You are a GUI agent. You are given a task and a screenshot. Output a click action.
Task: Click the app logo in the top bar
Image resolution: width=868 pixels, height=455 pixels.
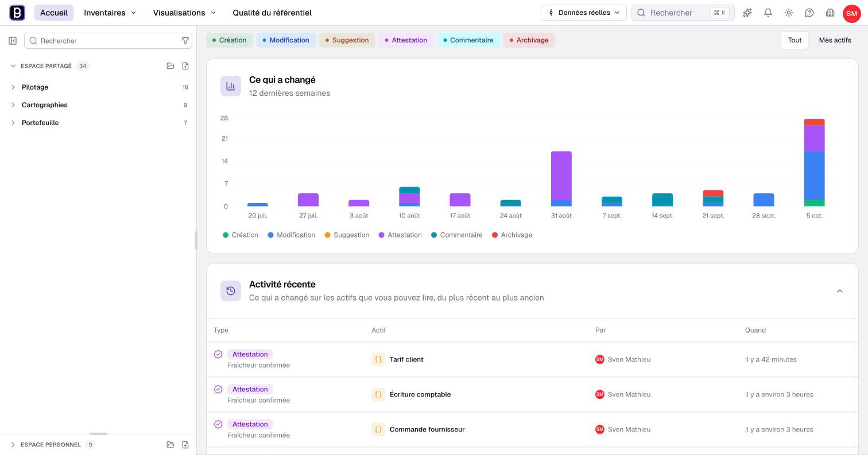[17, 13]
